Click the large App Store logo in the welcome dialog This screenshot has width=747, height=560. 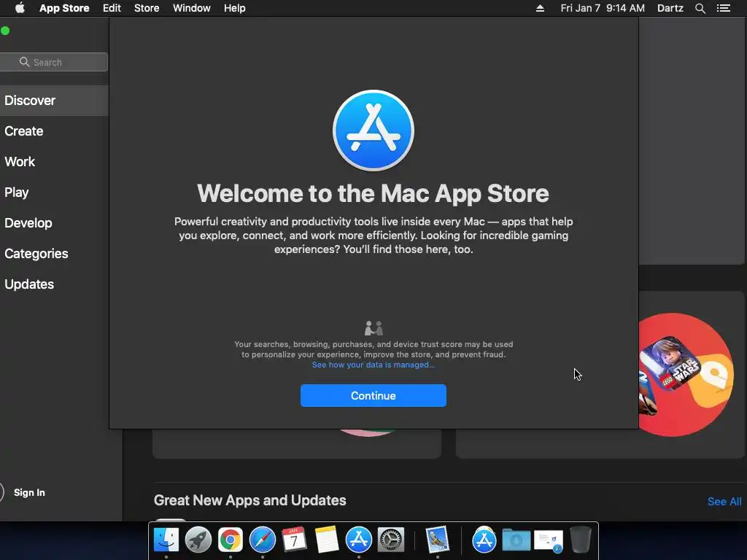pyautogui.click(x=373, y=131)
